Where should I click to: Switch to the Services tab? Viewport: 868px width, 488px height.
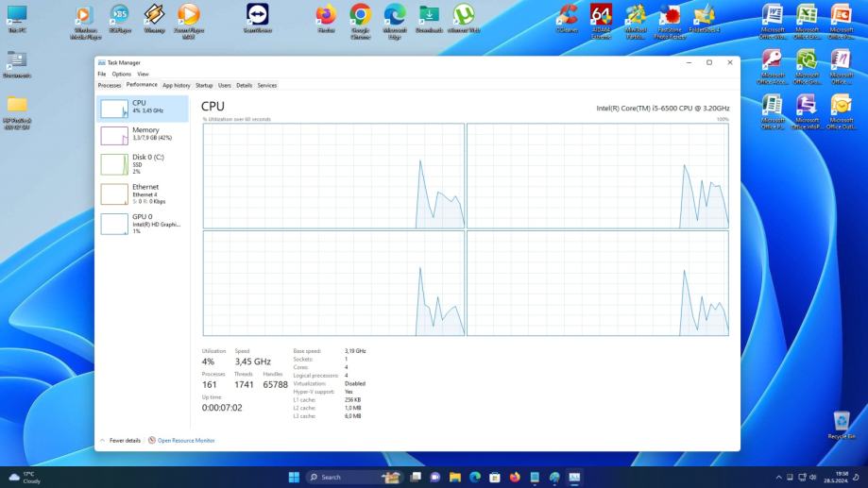point(266,85)
